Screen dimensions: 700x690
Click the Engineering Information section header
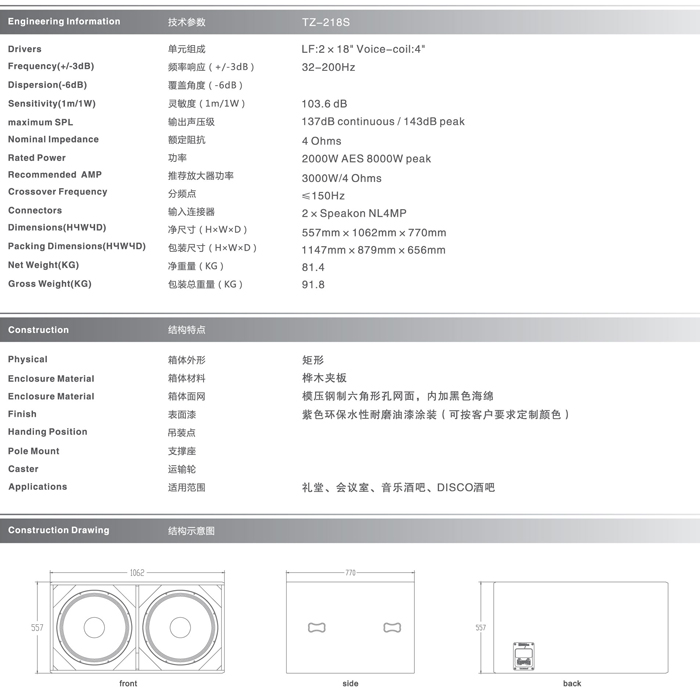click(x=64, y=21)
